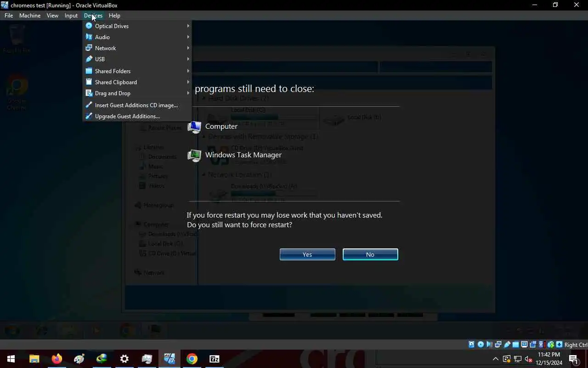Screen dimensions: 588x368
Task: Click the shared folders status bar icon
Action: tap(515, 345)
